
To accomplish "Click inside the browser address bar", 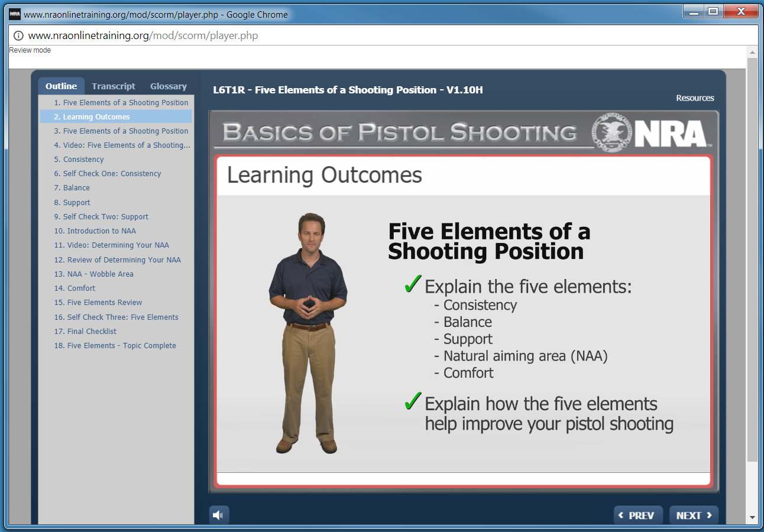I will click(x=237, y=35).
